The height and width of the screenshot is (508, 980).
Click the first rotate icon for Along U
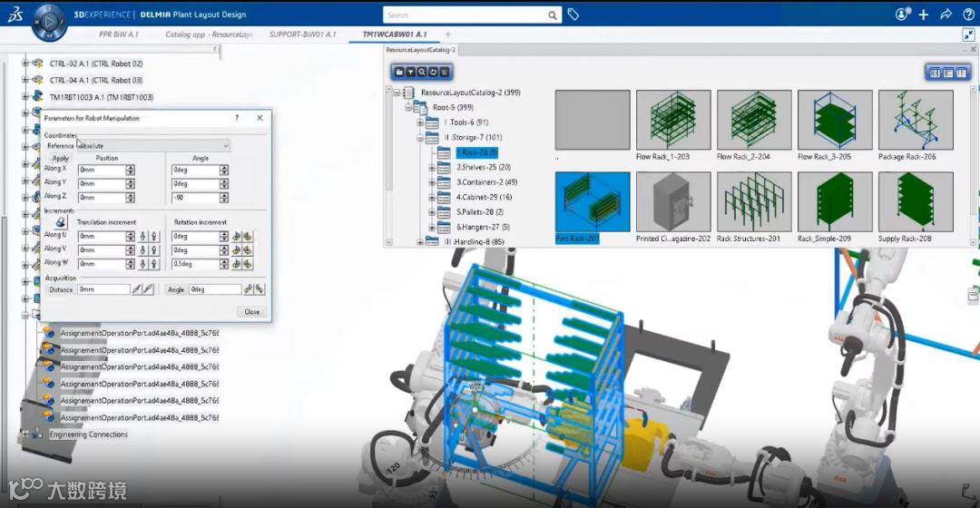pos(236,236)
